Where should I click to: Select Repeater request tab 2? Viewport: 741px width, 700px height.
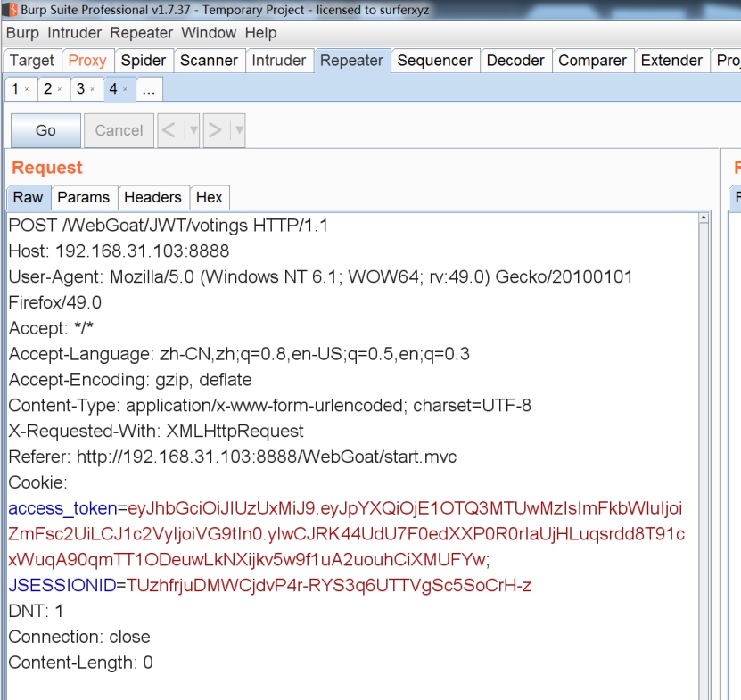pyautogui.click(x=48, y=89)
